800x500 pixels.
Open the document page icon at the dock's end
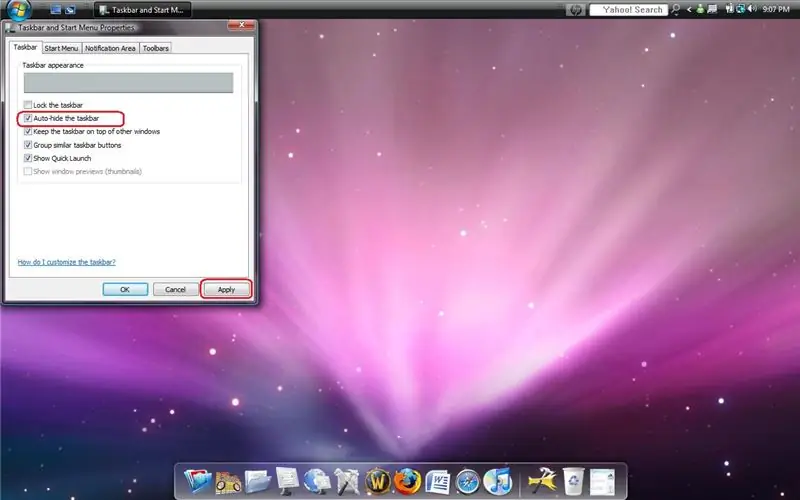(x=603, y=482)
